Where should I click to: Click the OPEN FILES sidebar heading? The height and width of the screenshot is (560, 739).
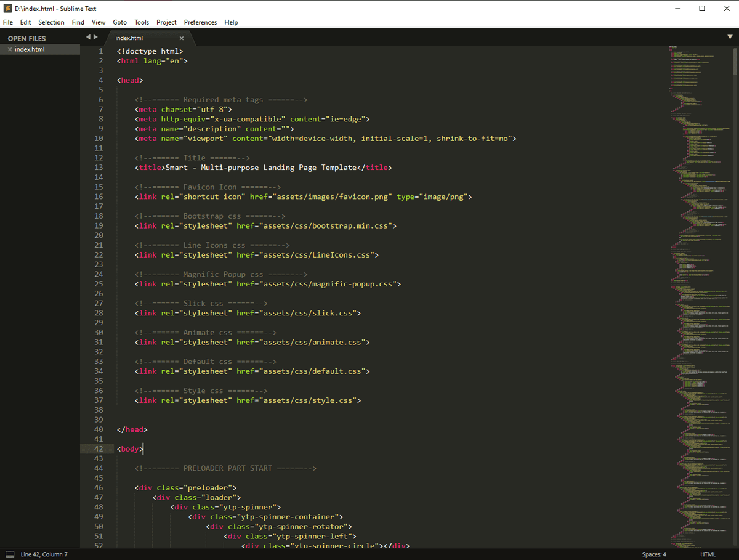[26, 38]
